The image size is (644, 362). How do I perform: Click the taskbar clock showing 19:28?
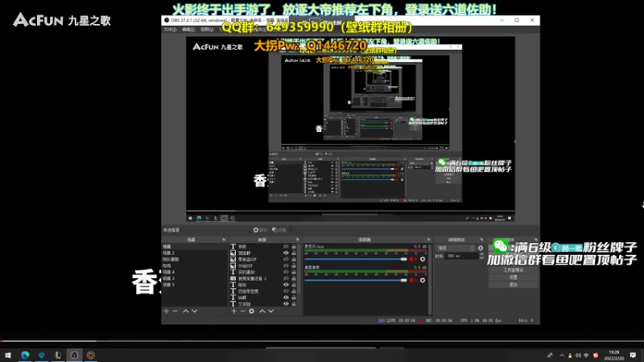[614, 355]
